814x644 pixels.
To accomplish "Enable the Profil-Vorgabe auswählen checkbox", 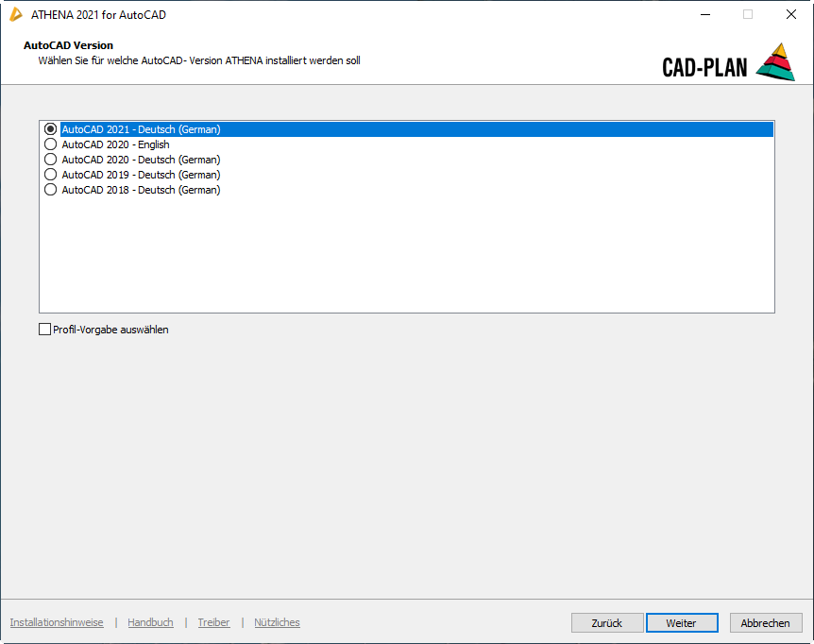I will tap(45, 330).
